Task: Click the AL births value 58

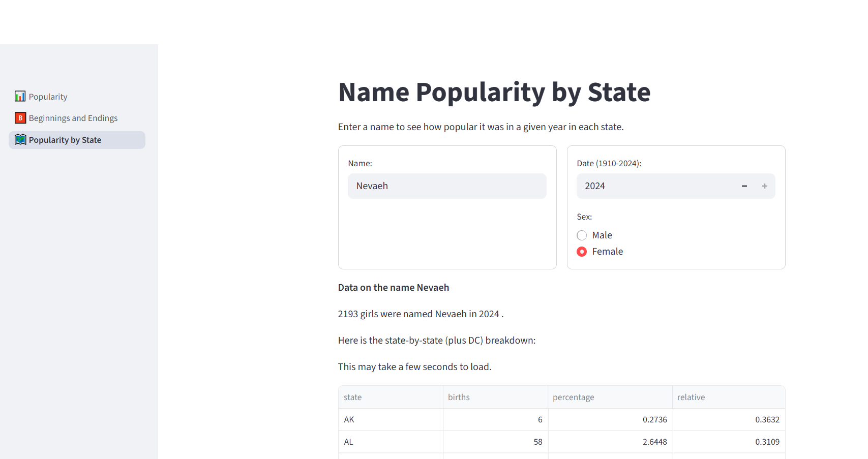Action: point(537,442)
